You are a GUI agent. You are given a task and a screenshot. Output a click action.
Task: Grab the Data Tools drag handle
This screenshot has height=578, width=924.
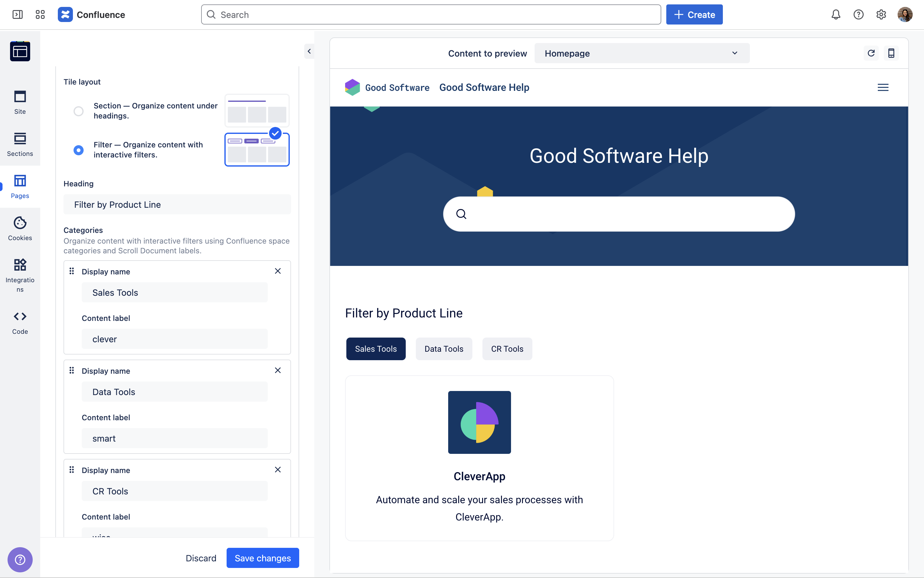pos(71,370)
